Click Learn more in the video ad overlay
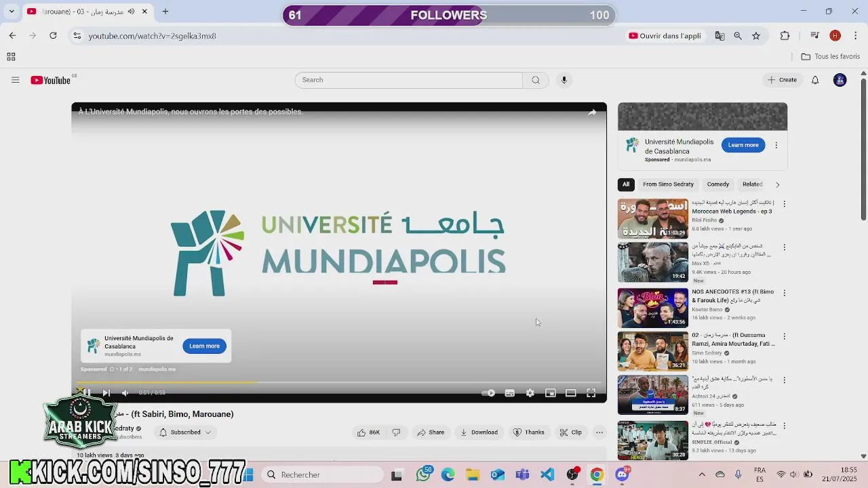 [x=204, y=346]
